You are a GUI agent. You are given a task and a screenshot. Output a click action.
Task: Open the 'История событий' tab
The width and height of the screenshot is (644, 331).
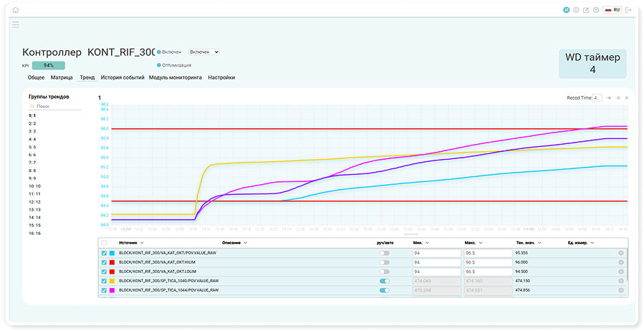coord(122,77)
